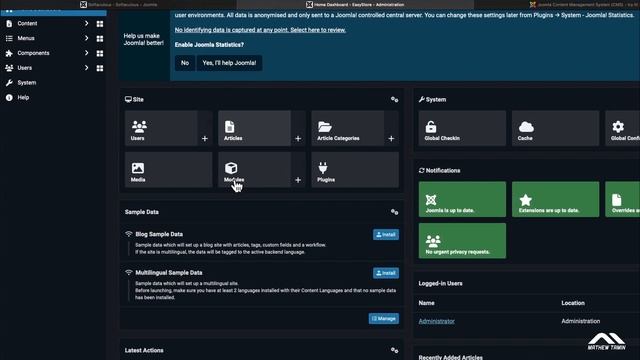The width and height of the screenshot is (640, 360).
Task: Open the Help sidebar item
Action: tap(23, 98)
